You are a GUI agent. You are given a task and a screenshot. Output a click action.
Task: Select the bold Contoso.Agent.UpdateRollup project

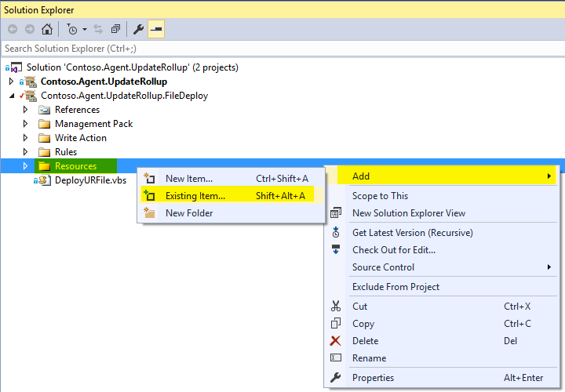coord(104,82)
